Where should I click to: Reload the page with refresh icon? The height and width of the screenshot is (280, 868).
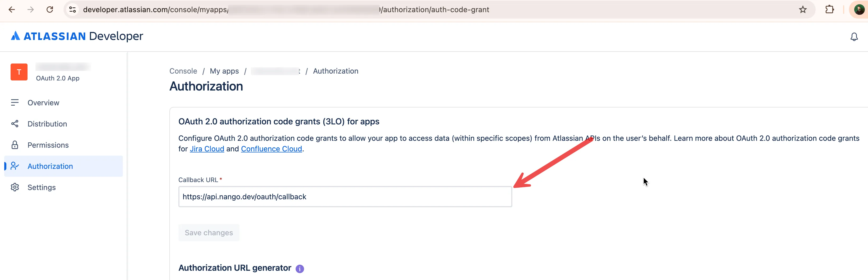(x=50, y=10)
